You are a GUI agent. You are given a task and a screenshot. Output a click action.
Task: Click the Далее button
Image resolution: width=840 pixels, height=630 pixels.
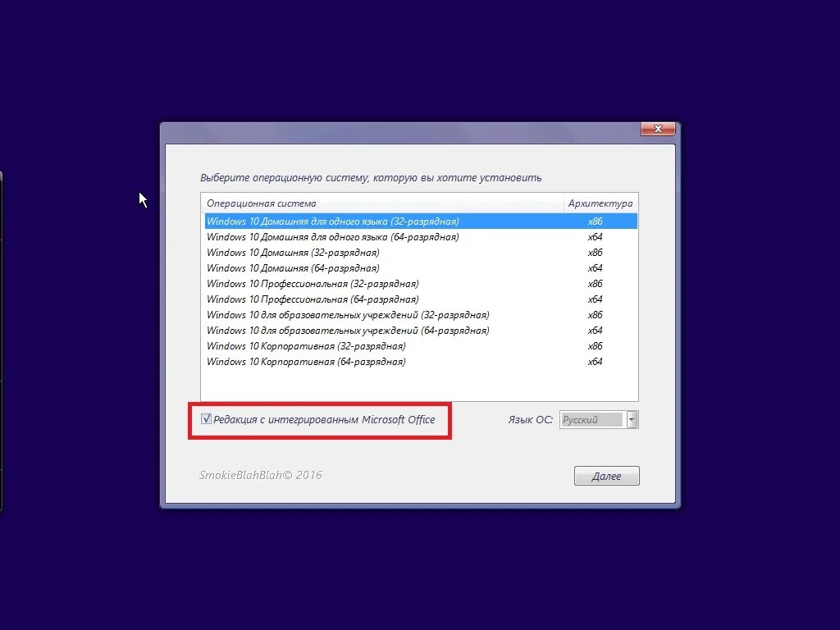[x=606, y=476]
